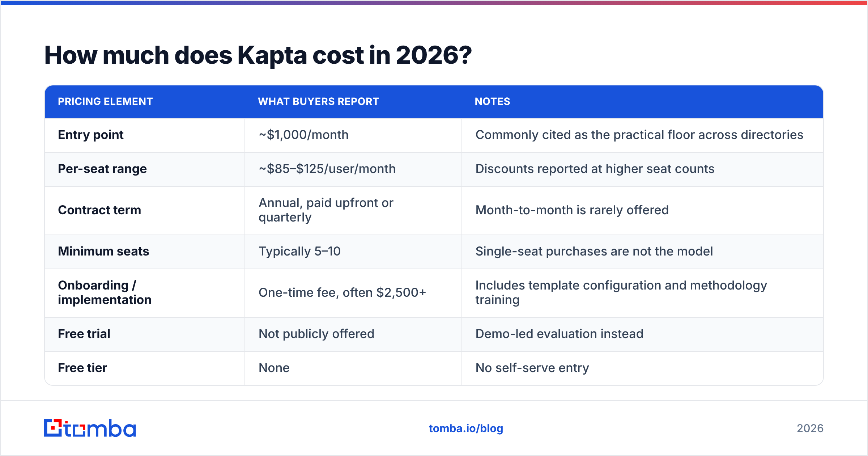Select the "Free trial" row label
The width and height of the screenshot is (868, 456).
(x=84, y=334)
